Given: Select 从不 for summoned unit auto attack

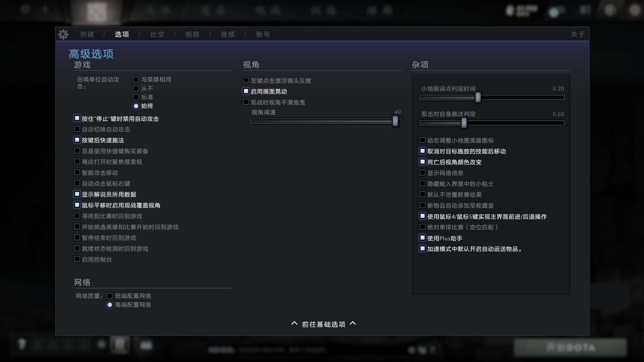Looking at the screenshot, I should tap(136, 88).
